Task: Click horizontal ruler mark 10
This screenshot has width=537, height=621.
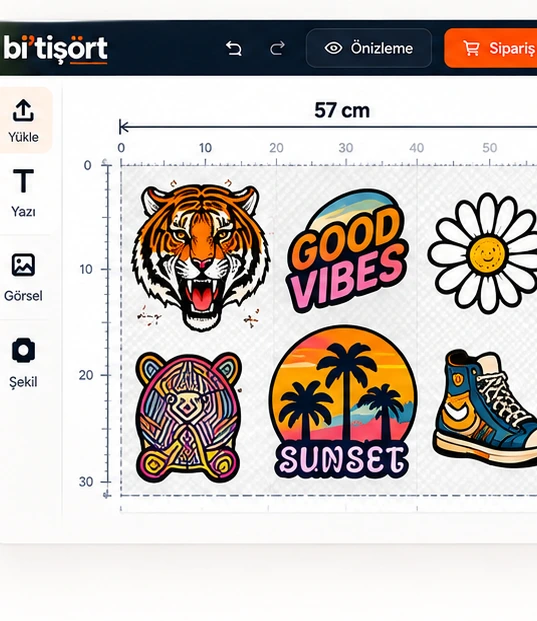Action: [x=205, y=148]
